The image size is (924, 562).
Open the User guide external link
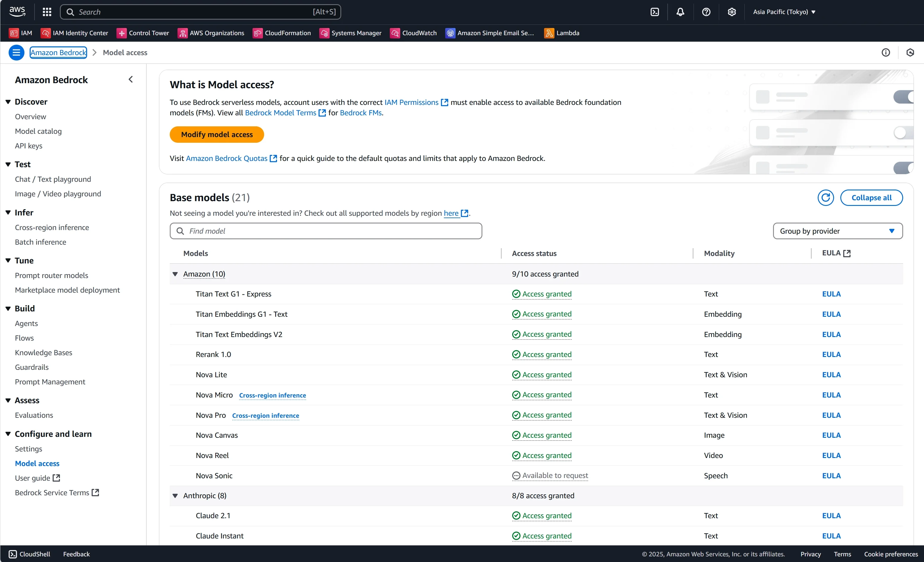pos(38,478)
